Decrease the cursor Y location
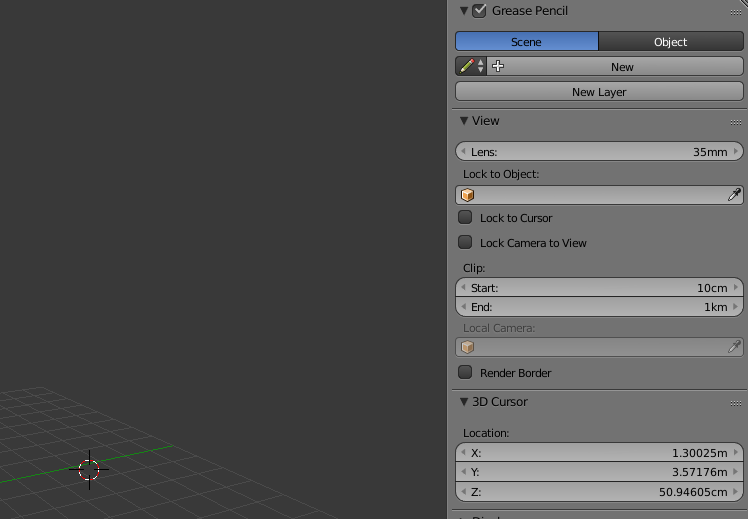The height and width of the screenshot is (519, 748). point(463,472)
